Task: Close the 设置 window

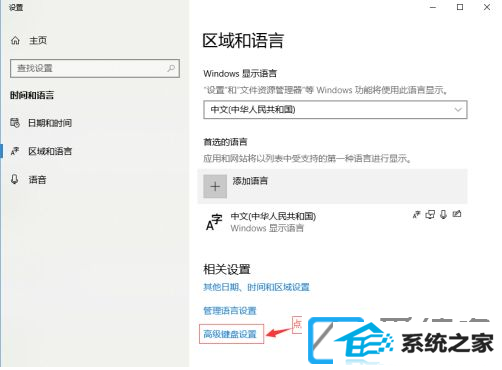Action: pyautogui.click(x=487, y=7)
